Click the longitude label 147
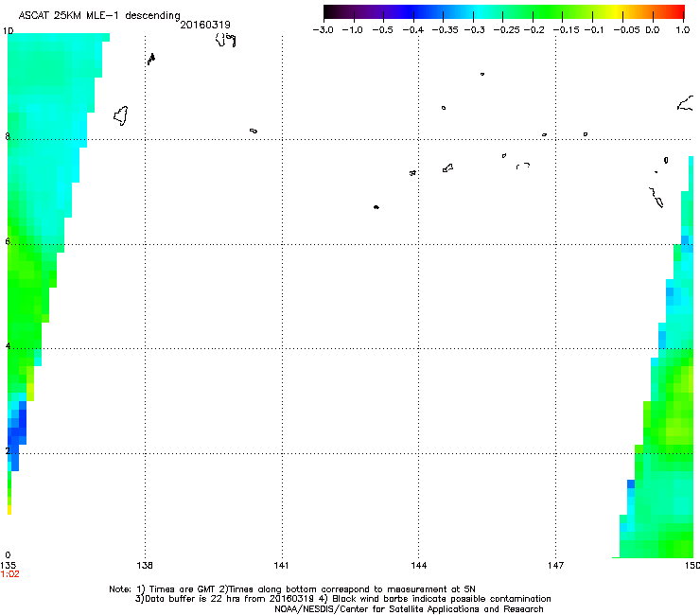 point(556,566)
